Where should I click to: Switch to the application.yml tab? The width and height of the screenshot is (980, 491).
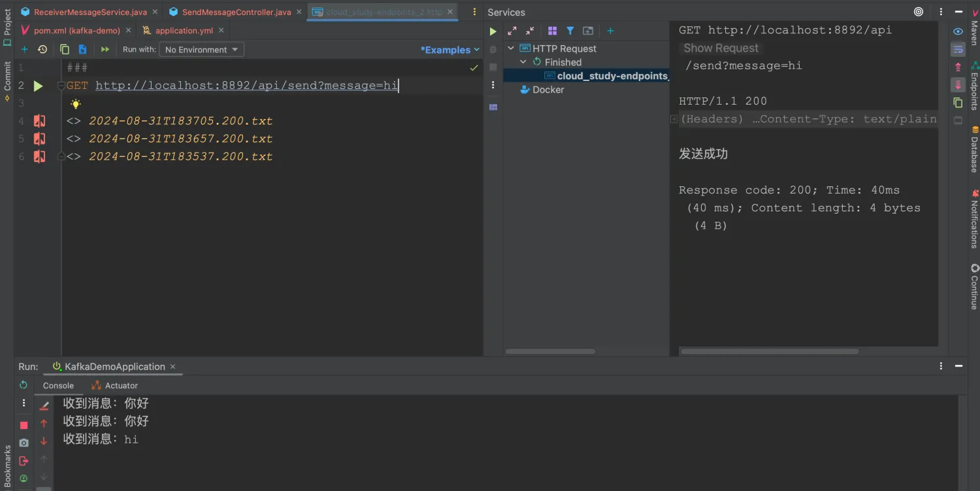tap(184, 30)
